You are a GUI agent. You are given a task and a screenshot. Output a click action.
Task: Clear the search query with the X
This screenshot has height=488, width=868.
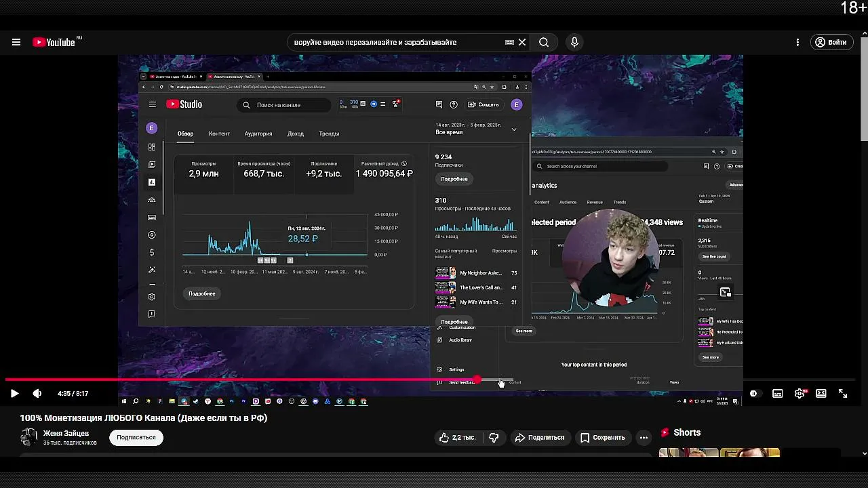click(x=522, y=42)
